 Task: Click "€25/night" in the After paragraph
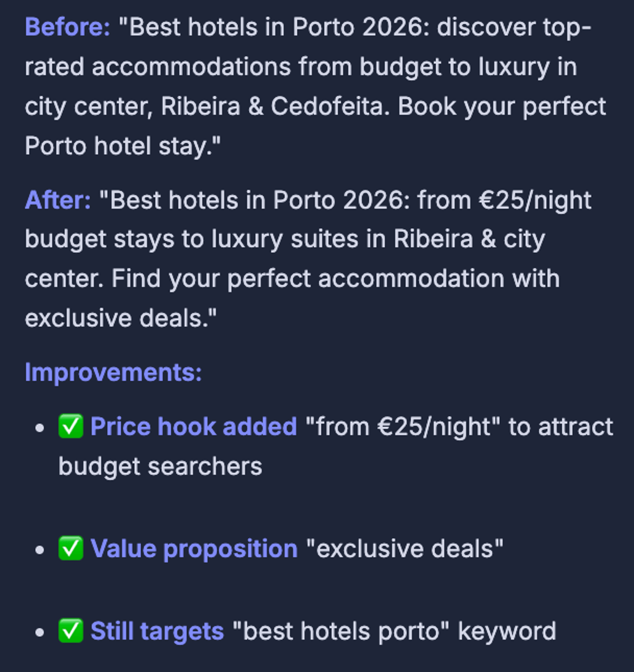[535, 200]
